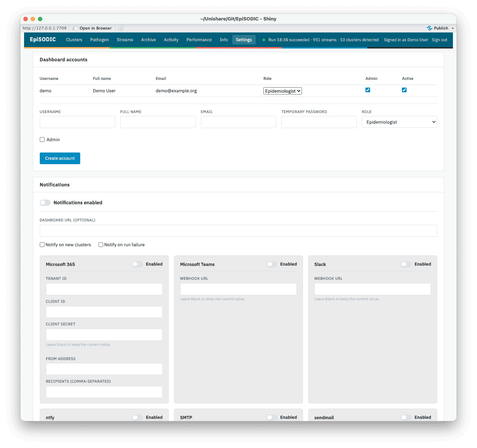
Task: Click the Create account button
Action: point(60,158)
